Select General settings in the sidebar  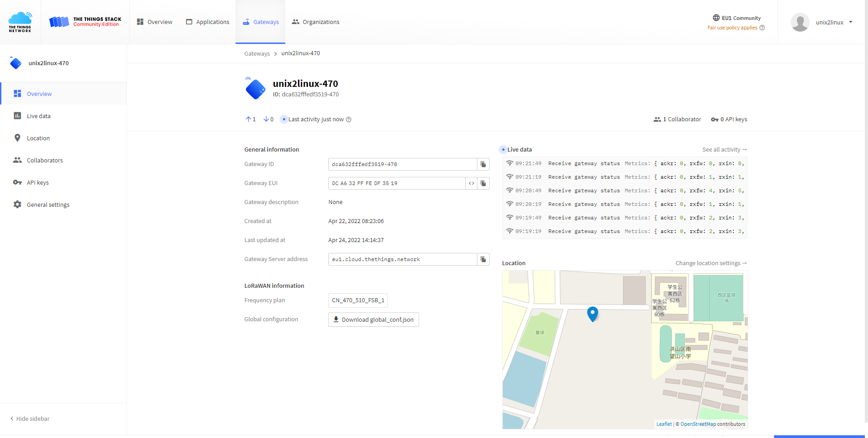tap(63, 205)
